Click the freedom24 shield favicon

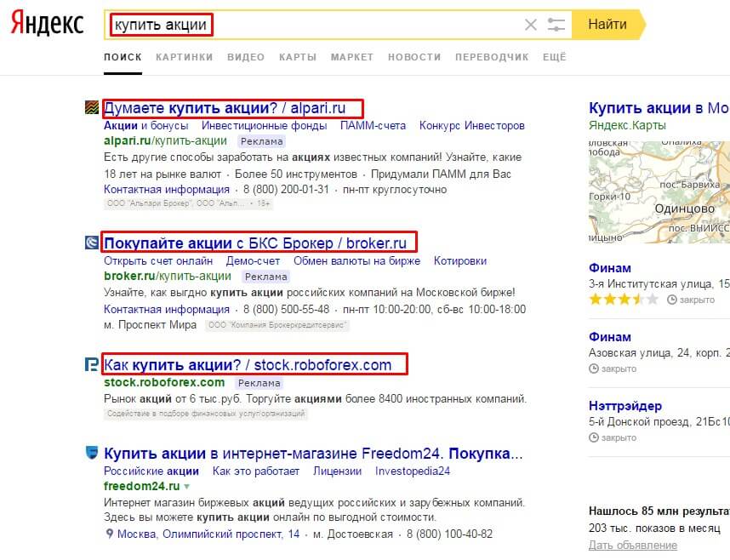click(92, 453)
